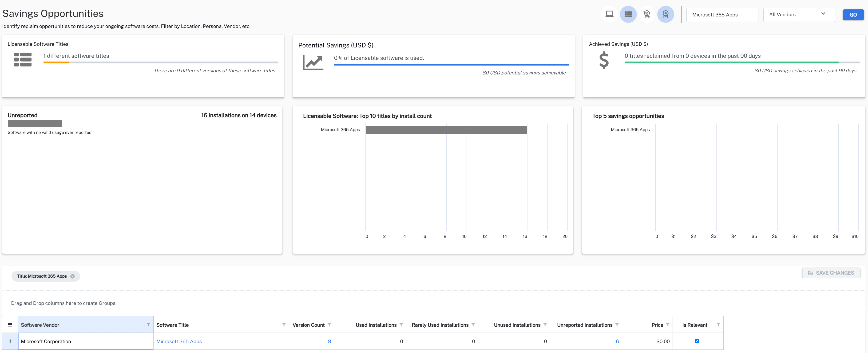Open the Unused Installations column filter
The width and height of the screenshot is (868, 353).
(x=545, y=325)
